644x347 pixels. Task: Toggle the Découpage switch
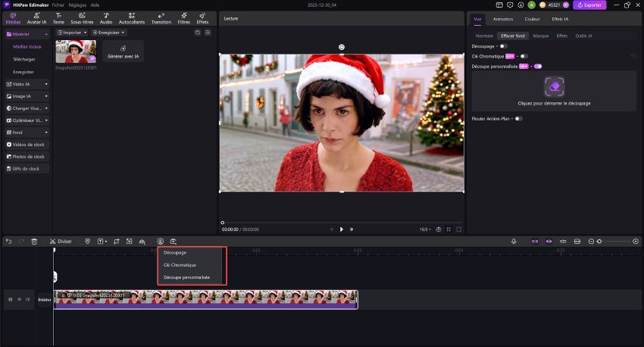(503, 46)
